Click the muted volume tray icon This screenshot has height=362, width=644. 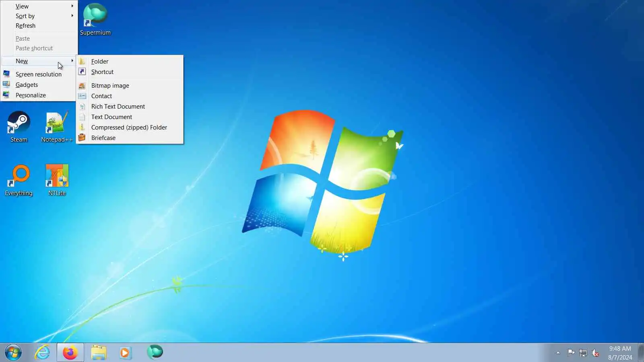point(595,353)
